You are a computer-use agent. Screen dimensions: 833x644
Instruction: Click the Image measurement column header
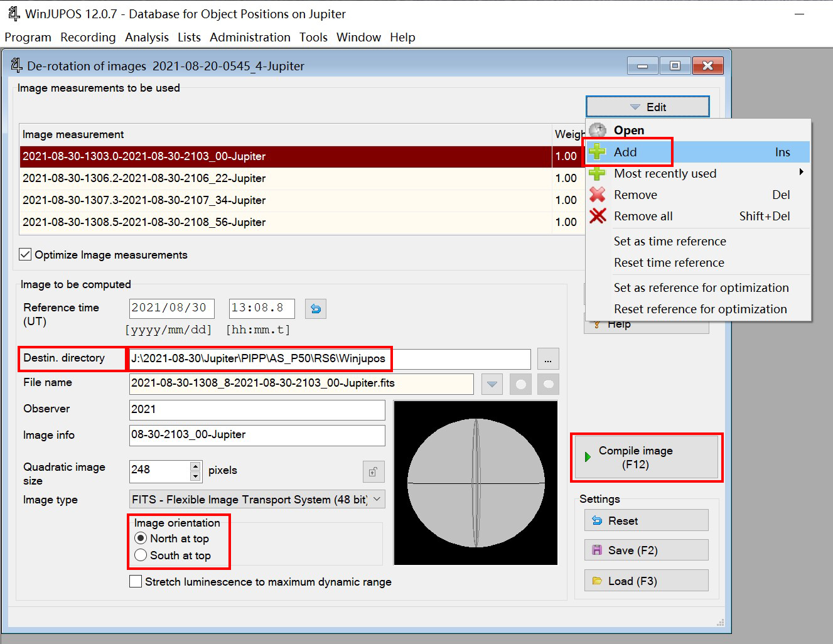(286, 134)
